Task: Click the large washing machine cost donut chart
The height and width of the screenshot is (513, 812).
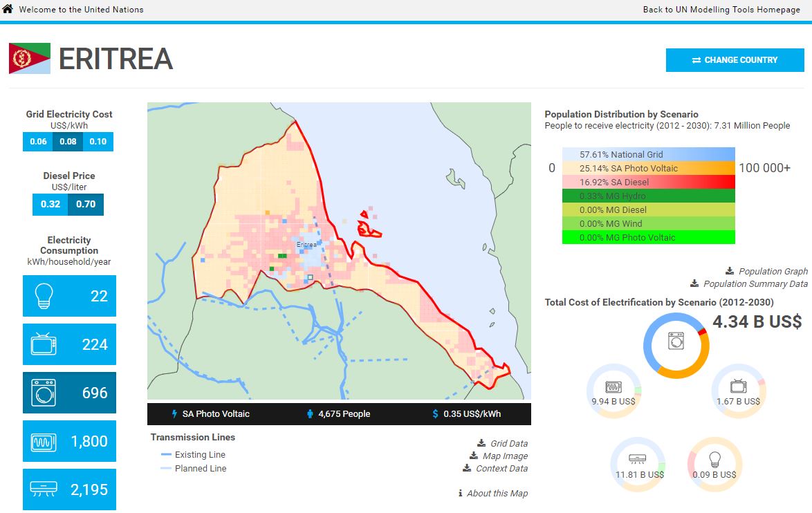Action: click(x=676, y=345)
